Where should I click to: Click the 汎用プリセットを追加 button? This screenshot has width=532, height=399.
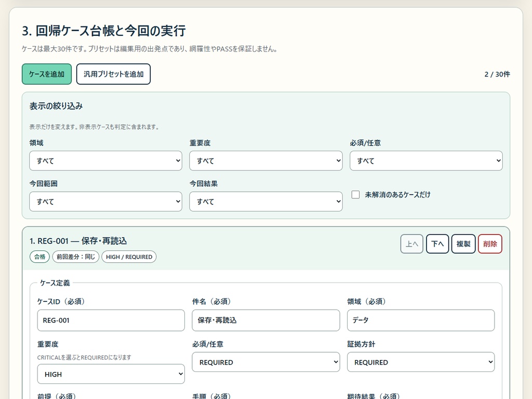(x=113, y=74)
